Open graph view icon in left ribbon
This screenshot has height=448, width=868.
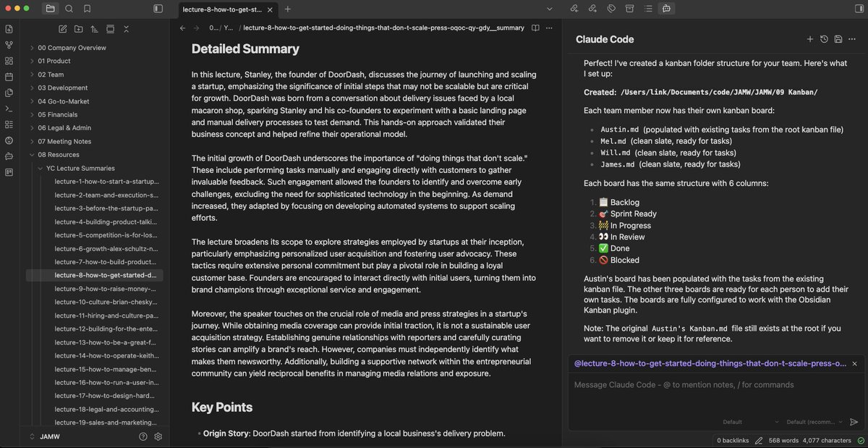tap(9, 45)
